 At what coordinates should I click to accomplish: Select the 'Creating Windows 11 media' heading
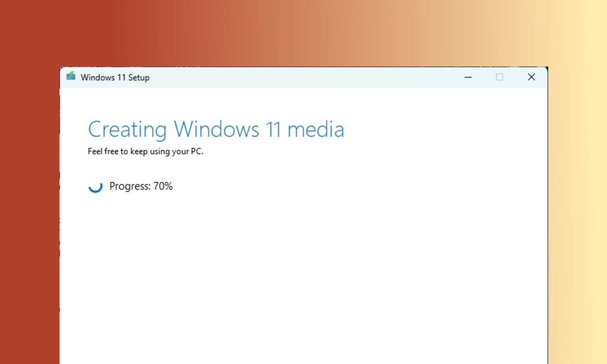(x=216, y=129)
